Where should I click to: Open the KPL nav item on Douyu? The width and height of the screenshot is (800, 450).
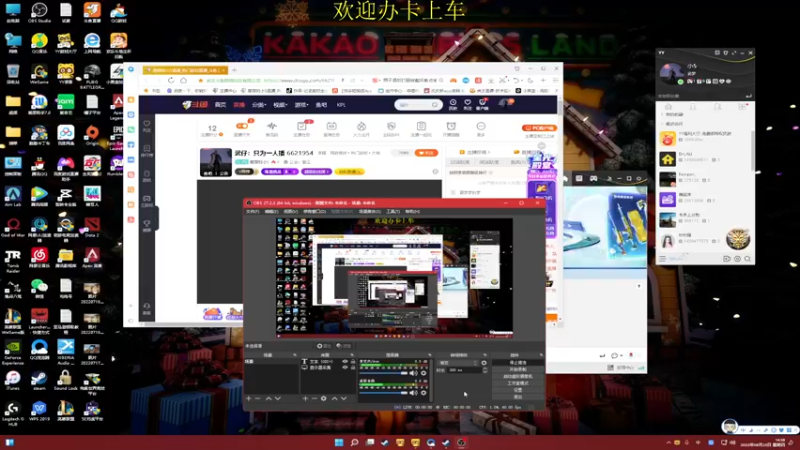tap(341, 105)
